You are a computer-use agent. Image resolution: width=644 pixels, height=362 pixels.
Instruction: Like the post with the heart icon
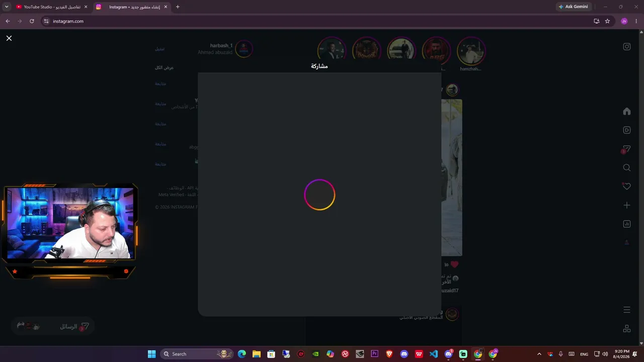454,264
